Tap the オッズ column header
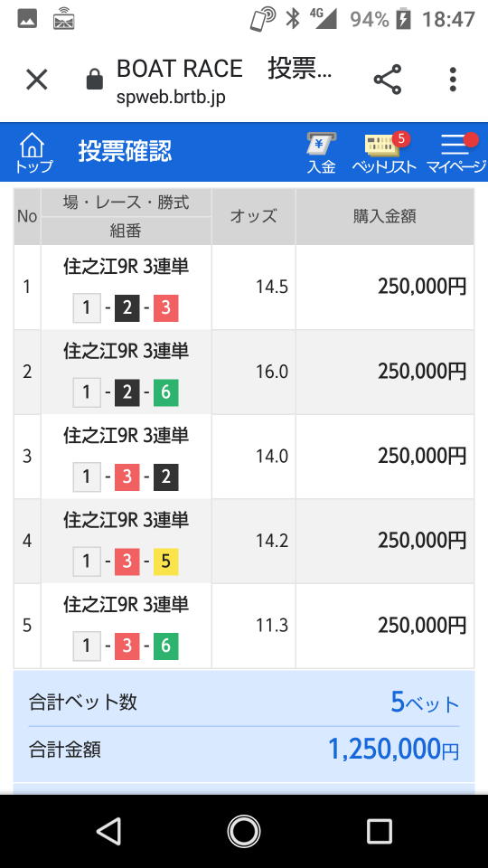 click(253, 216)
